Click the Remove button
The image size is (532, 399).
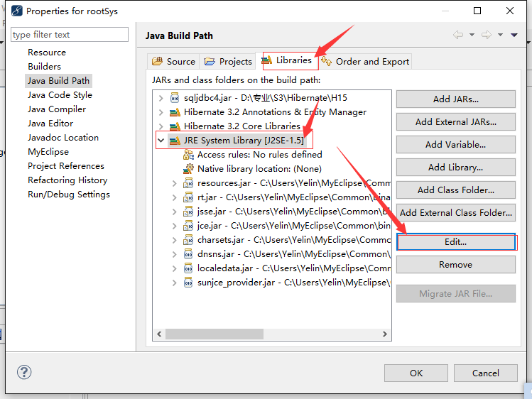pyautogui.click(x=456, y=265)
